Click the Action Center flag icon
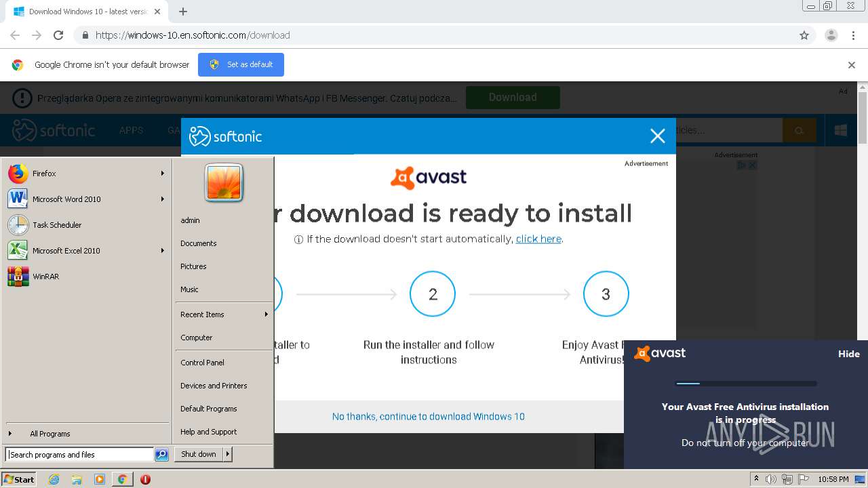 (x=804, y=479)
